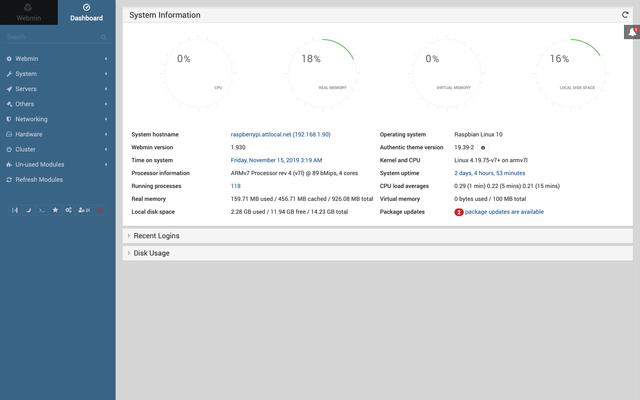Click the Kernel Linux 4.19.75-v7+ text

click(x=491, y=160)
